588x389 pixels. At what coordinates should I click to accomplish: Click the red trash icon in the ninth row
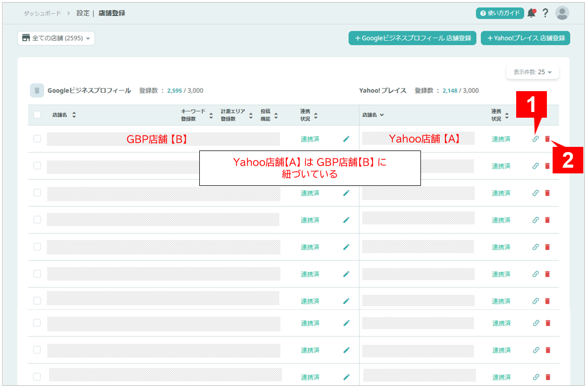548,350
